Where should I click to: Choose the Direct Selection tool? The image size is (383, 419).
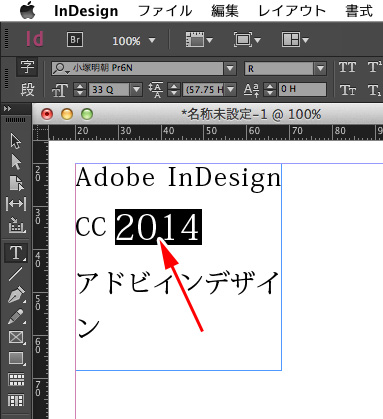[16, 162]
